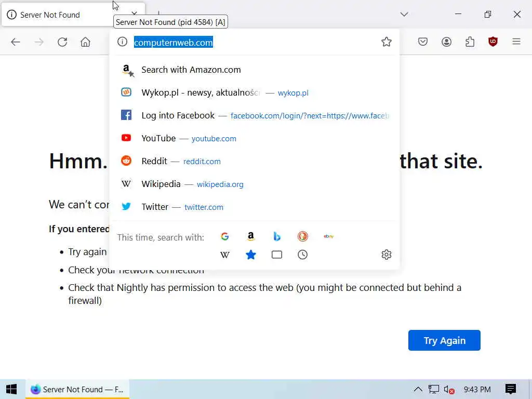Screen dimensions: 532x399
Task: Search open tabs with the tab icon
Action: click(x=277, y=255)
